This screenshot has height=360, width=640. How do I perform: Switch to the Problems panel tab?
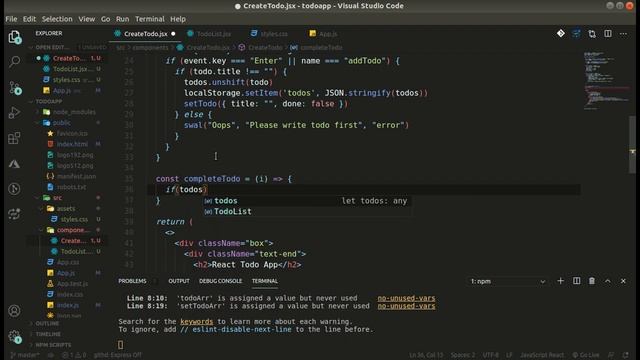click(132, 281)
